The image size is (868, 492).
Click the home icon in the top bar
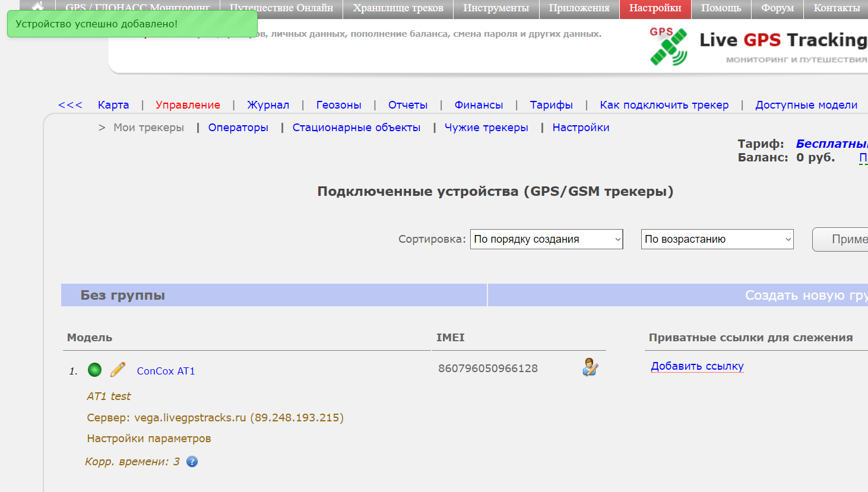pyautogui.click(x=37, y=7)
